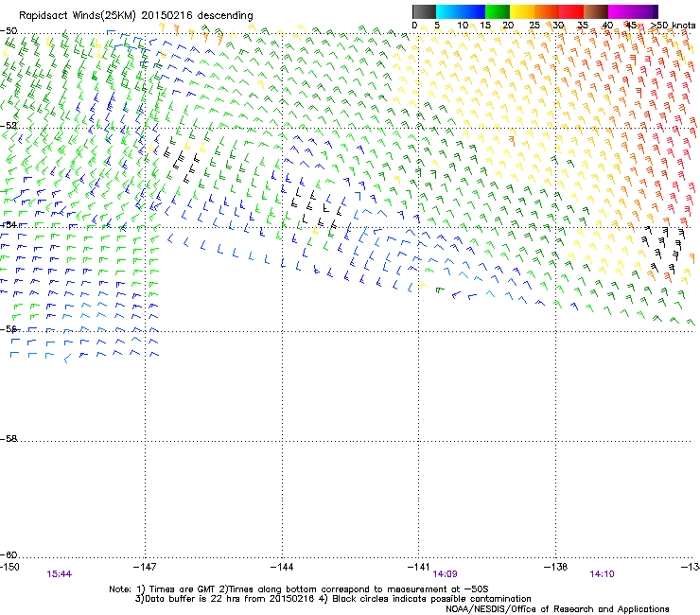Click the purple 15:44 swath time
The height and width of the screenshot is (615, 700).
[x=59, y=574]
